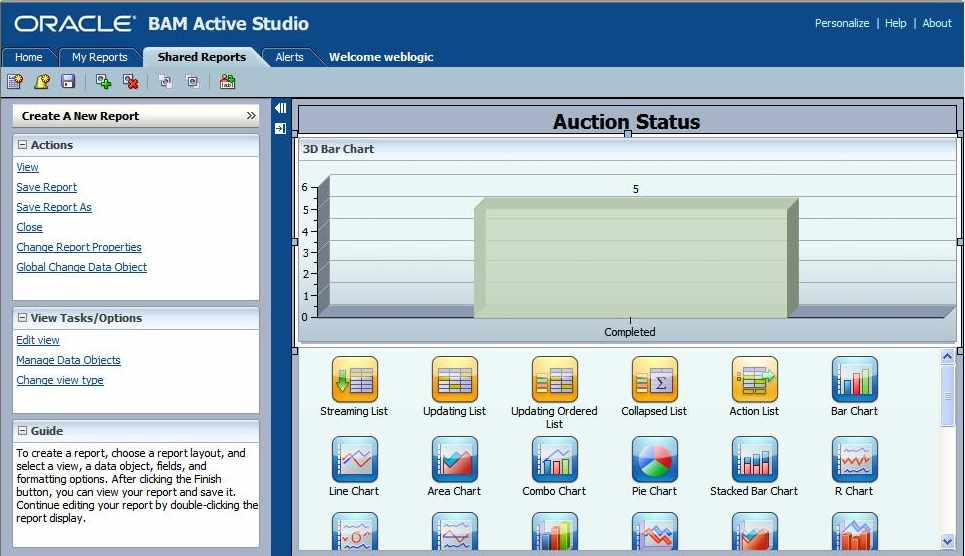This screenshot has width=965, height=556.
Task: Open Change Report Properties link
Action: click(x=79, y=247)
